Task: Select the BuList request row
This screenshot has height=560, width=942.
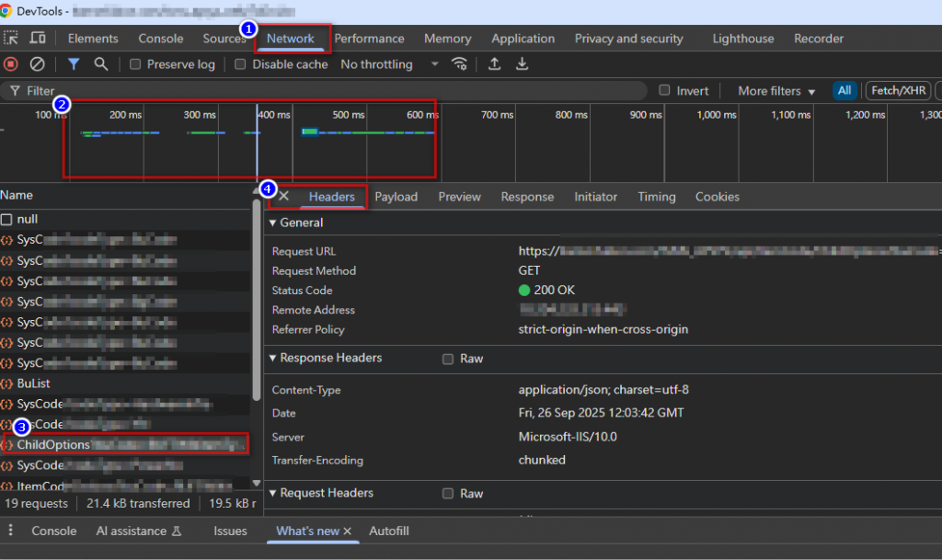Action: pyautogui.click(x=125, y=383)
